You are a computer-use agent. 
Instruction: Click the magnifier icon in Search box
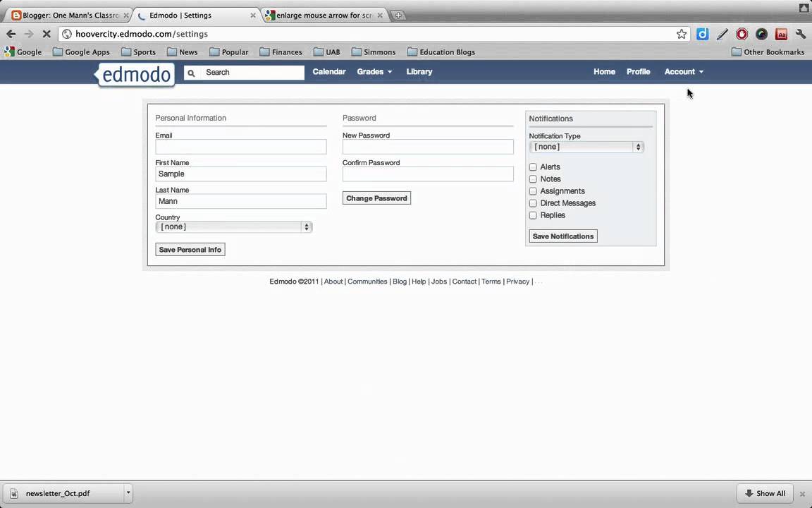pos(191,73)
